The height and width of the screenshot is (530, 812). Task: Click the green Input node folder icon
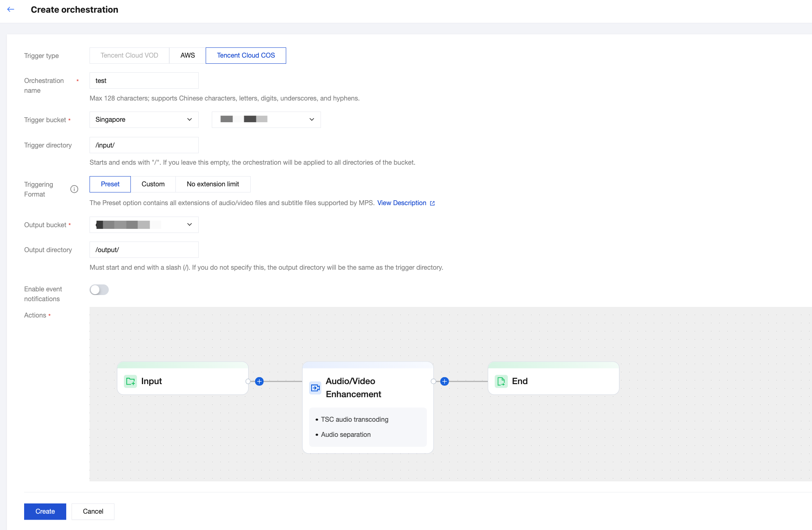[130, 381]
